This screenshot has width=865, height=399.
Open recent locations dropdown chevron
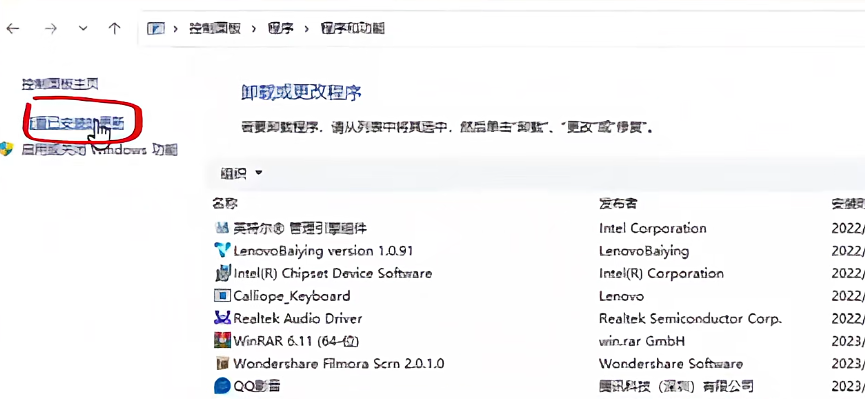(x=83, y=29)
